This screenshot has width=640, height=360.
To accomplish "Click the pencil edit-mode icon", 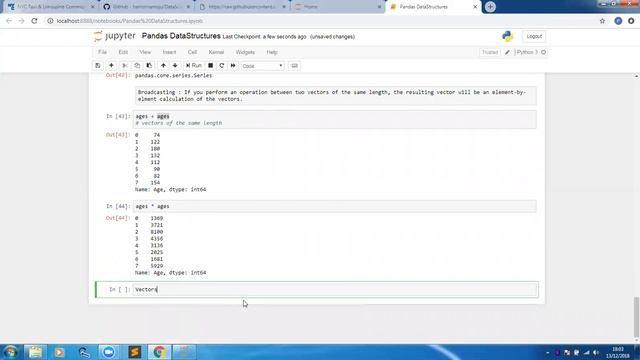I will tap(507, 52).
